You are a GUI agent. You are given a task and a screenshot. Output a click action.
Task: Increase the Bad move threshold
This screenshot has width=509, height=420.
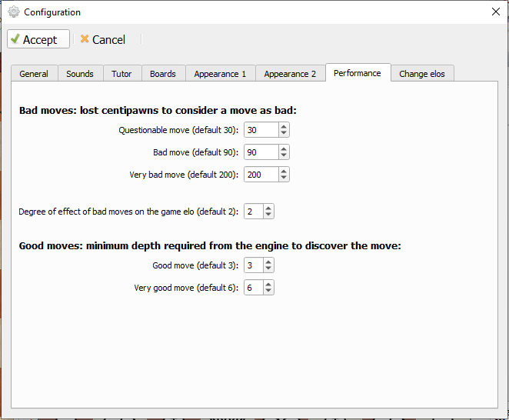pos(284,149)
